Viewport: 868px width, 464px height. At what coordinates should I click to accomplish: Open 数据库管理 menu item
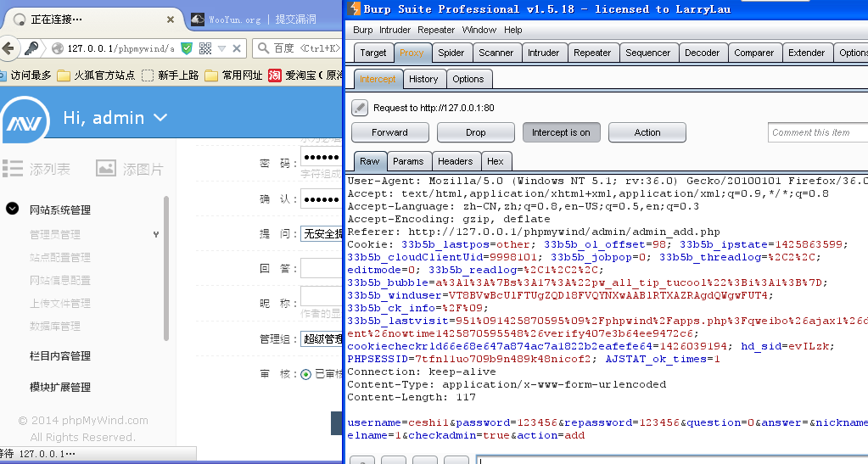55,326
